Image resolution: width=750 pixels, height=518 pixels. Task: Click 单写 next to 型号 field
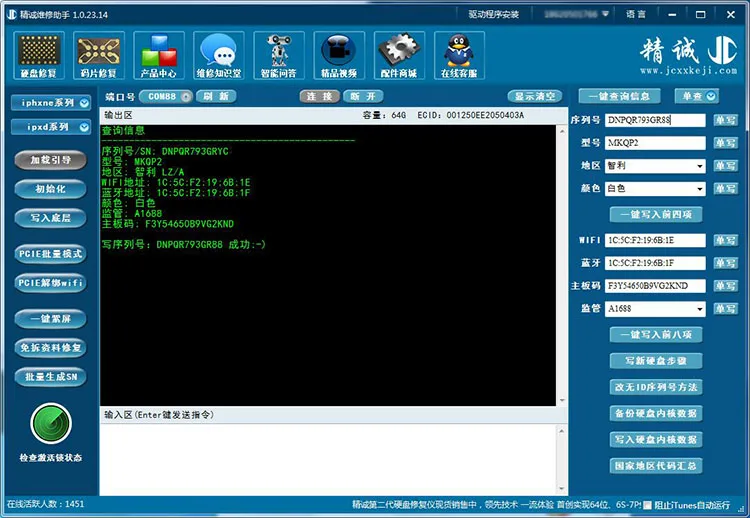pos(726,143)
